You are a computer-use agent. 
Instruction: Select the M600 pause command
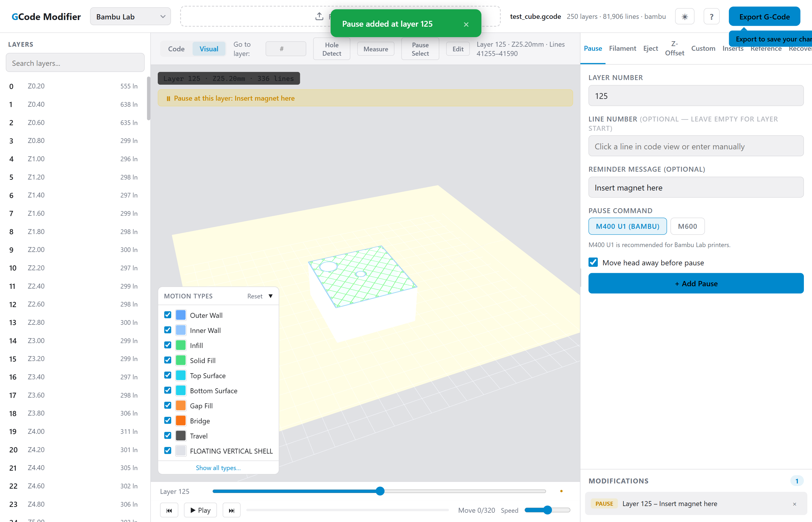coord(687,226)
